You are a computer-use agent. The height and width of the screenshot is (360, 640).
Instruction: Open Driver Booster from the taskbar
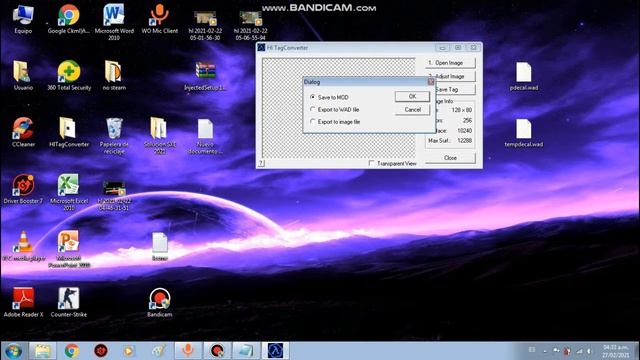point(101,351)
